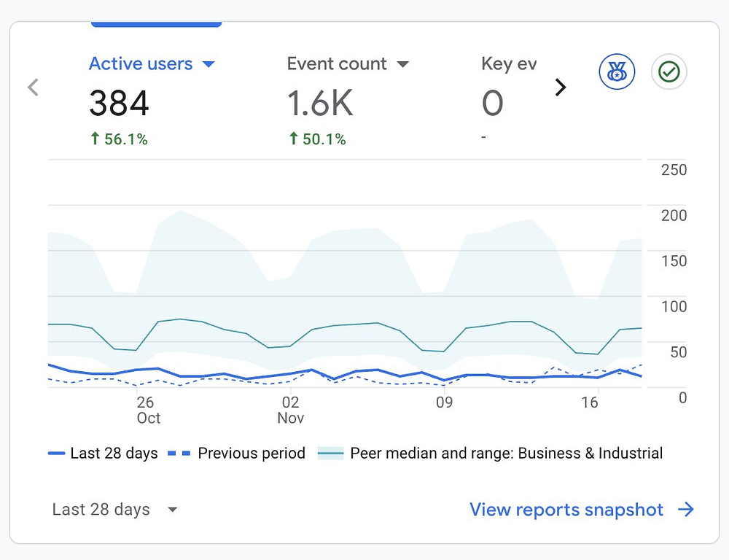This screenshot has width=729, height=560.
Task: Click the benchmarking medal icon
Action: pyautogui.click(x=617, y=72)
